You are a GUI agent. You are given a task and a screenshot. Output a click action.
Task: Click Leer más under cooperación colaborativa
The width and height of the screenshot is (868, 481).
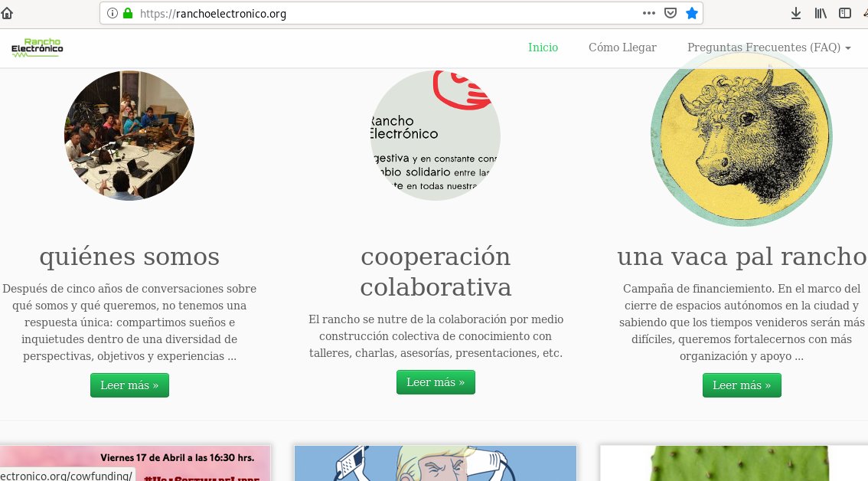coord(436,382)
